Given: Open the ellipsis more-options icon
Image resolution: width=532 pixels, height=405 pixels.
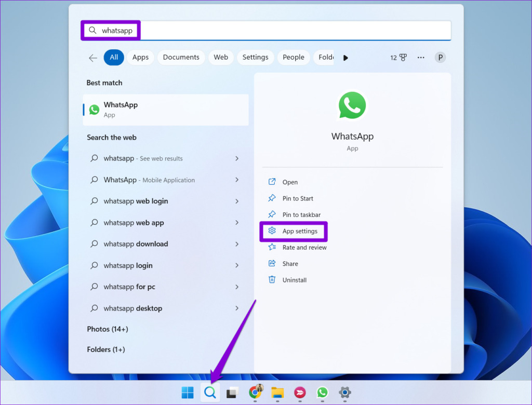Looking at the screenshot, I should pyautogui.click(x=421, y=58).
